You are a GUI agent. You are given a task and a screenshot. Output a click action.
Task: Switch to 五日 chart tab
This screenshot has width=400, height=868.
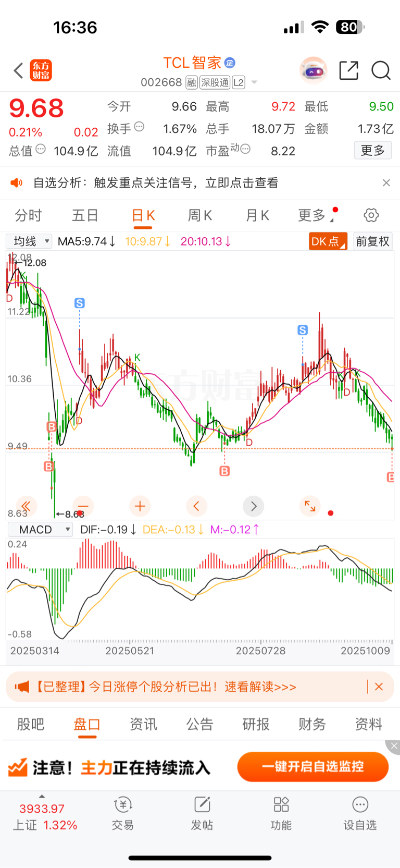(x=85, y=215)
